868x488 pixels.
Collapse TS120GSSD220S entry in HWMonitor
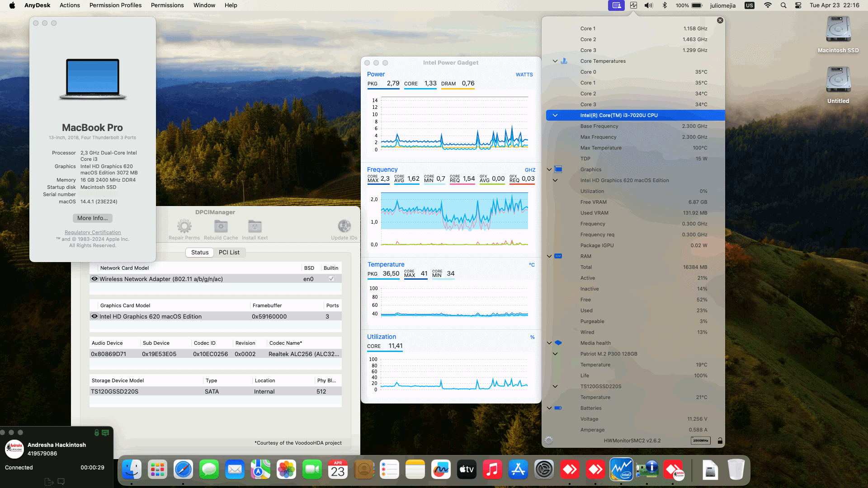tap(555, 386)
